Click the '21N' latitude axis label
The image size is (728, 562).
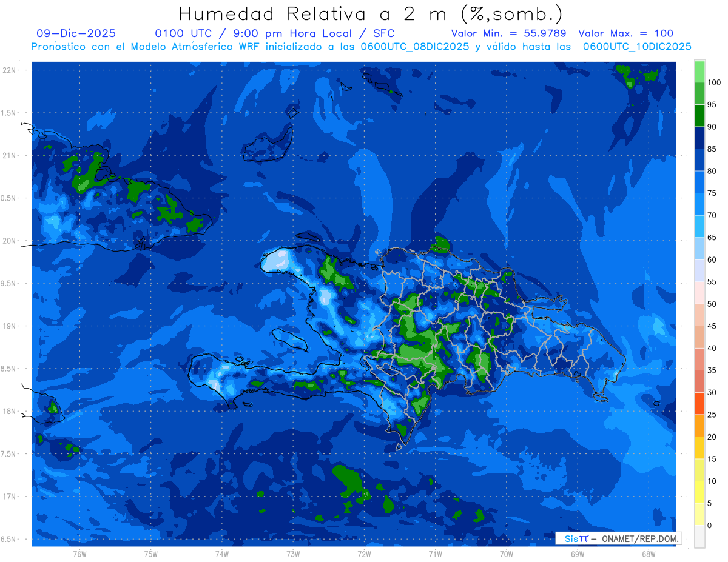tap(9, 155)
